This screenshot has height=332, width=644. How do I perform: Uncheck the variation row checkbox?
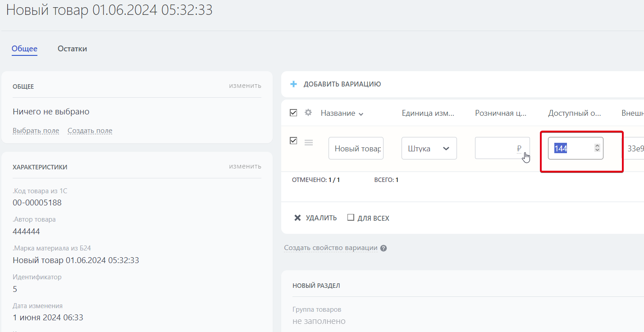click(293, 141)
